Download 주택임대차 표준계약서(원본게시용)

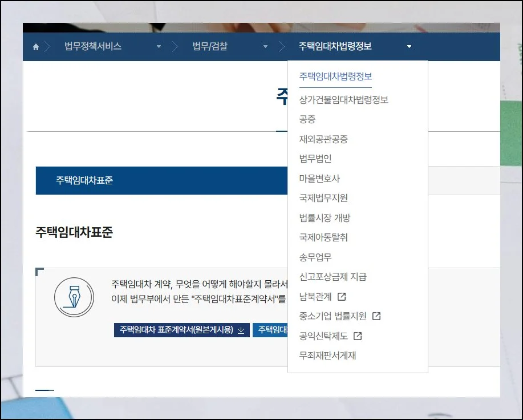pos(181,330)
